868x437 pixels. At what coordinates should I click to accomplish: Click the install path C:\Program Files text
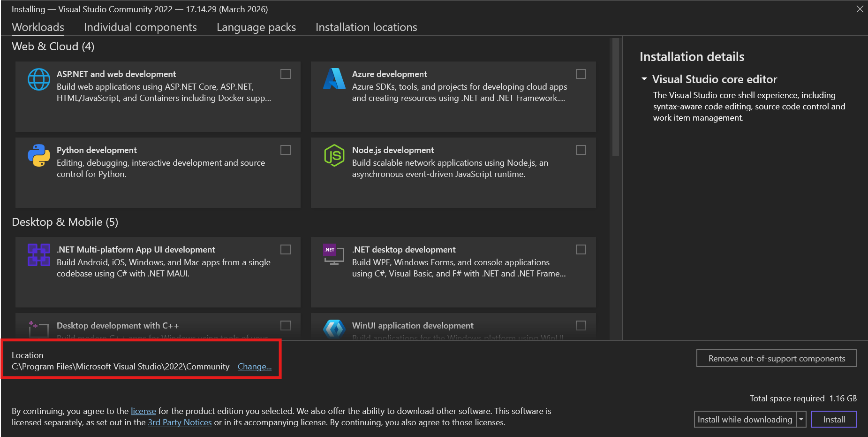[121, 367]
